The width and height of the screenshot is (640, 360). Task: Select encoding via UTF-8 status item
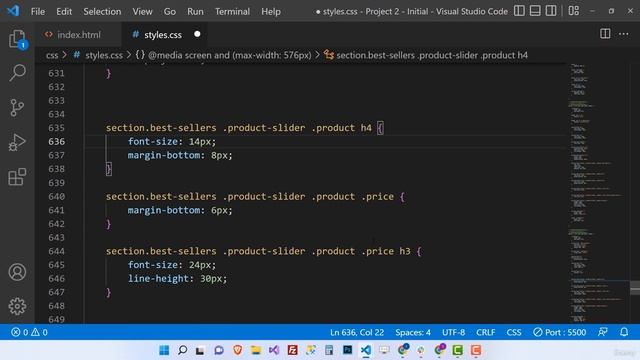[x=453, y=332]
